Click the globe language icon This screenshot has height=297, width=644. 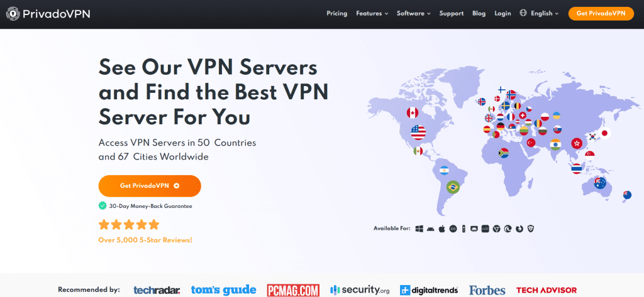point(523,13)
